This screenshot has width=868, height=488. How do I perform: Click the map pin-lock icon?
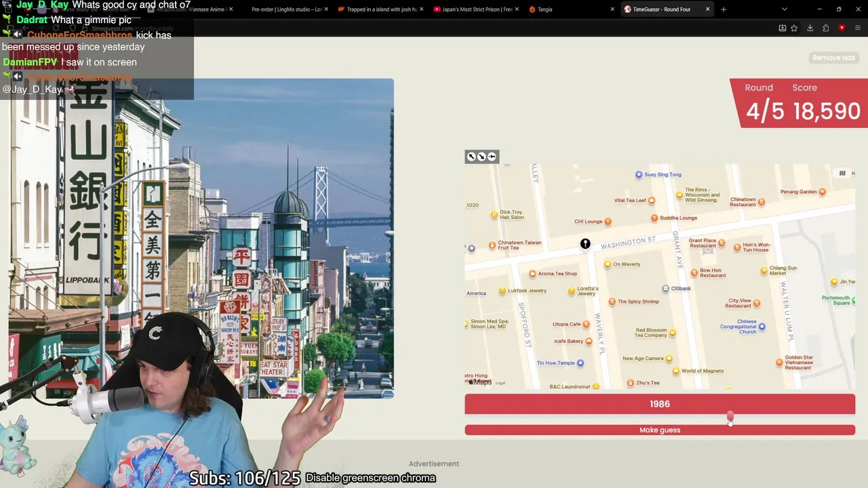pyautogui.click(x=492, y=157)
